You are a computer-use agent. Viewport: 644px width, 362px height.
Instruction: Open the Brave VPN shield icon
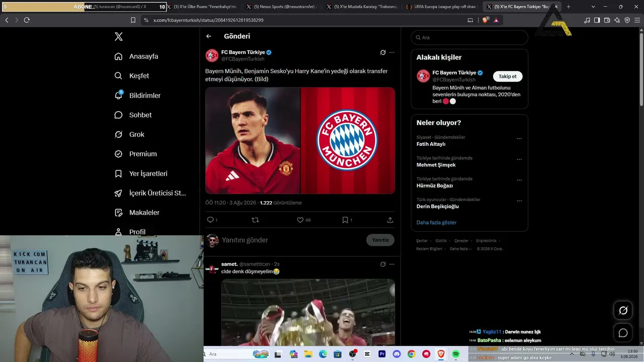coord(627,20)
